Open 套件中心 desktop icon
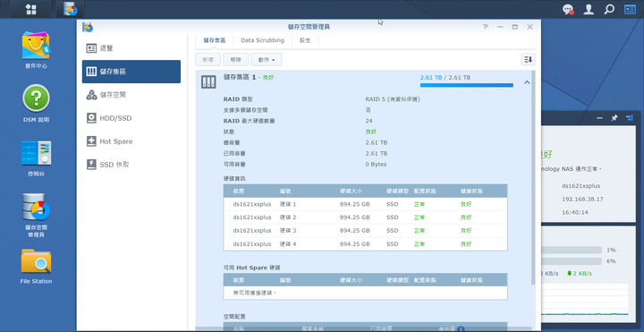 [x=36, y=50]
